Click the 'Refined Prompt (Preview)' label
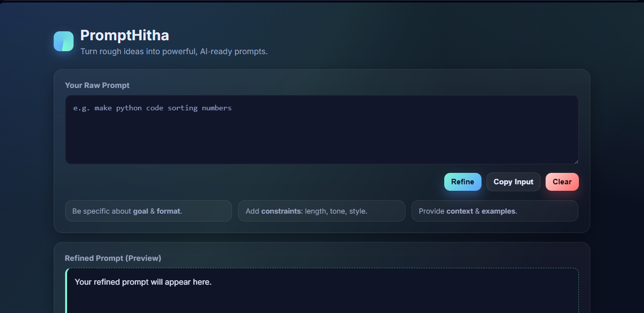The width and height of the screenshot is (644, 313). [113, 258]
